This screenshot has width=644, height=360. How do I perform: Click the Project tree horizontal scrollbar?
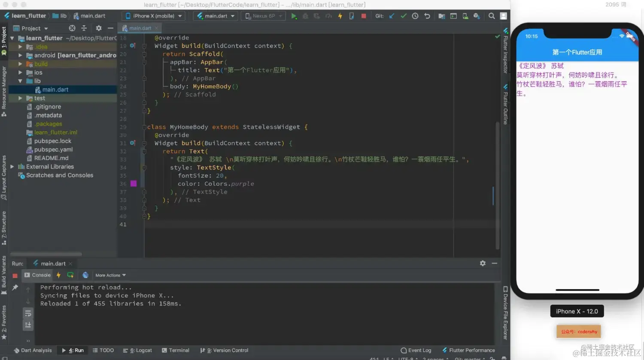click(x=46, y=254)
